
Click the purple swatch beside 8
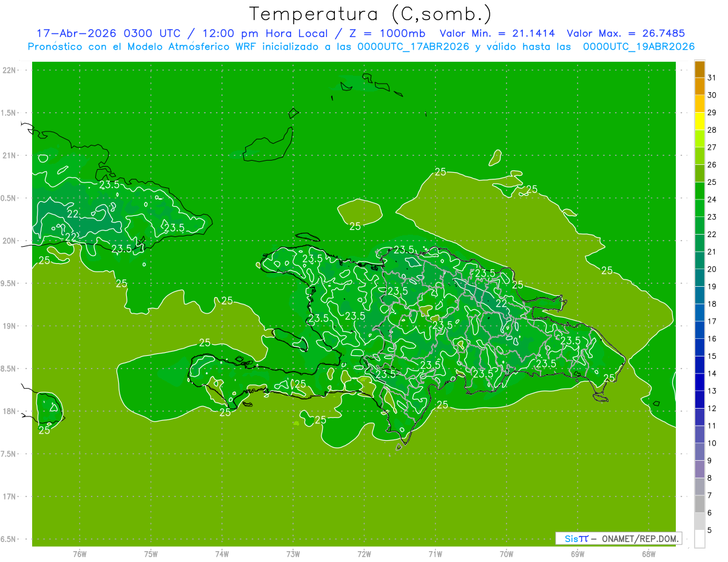click(x=699, y=469)
